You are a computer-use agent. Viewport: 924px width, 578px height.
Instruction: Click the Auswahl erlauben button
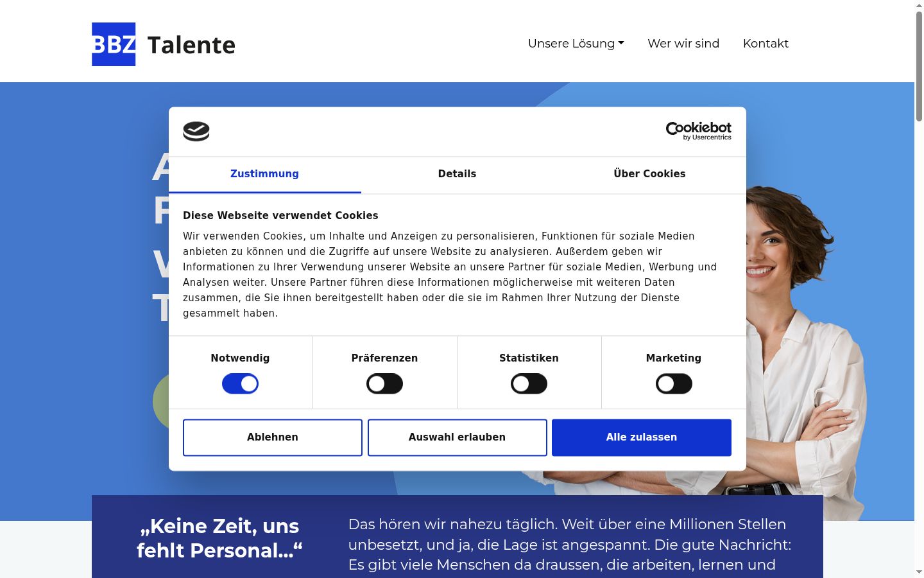[457, 437]
